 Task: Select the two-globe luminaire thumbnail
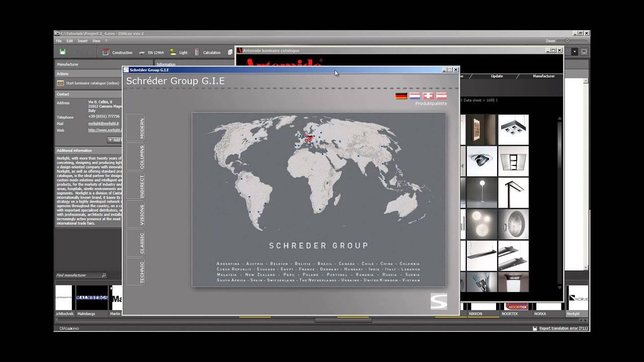(481, 224)
